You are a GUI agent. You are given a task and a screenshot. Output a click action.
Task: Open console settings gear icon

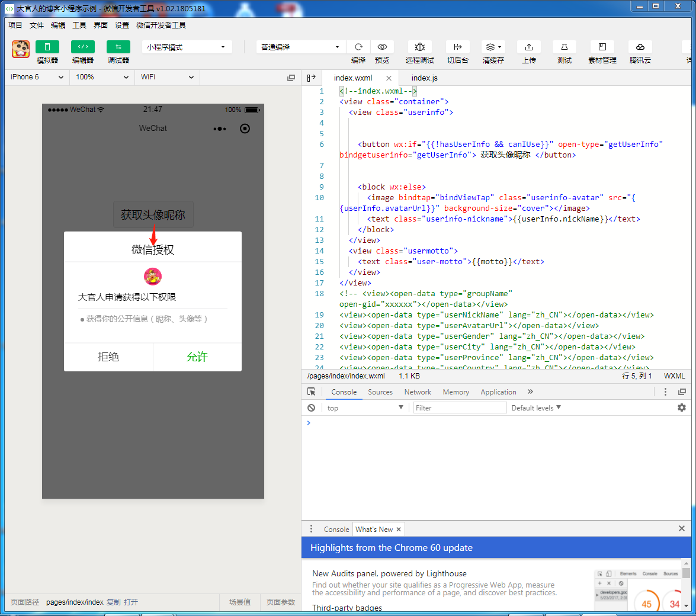(681, 408)
